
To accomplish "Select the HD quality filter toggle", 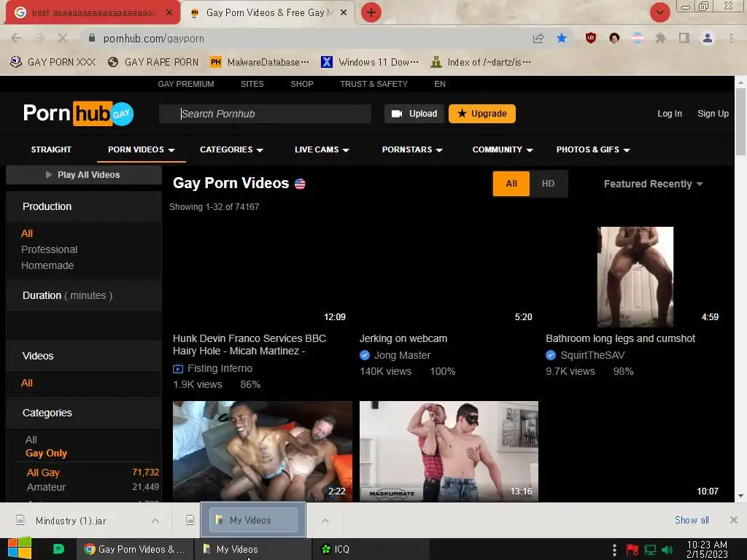I will click(x=548, y=183).
